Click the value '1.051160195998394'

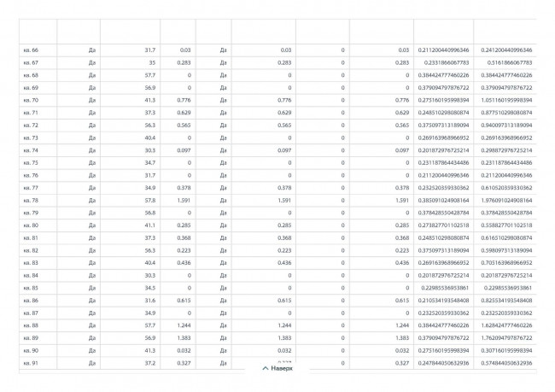point(506,100)
